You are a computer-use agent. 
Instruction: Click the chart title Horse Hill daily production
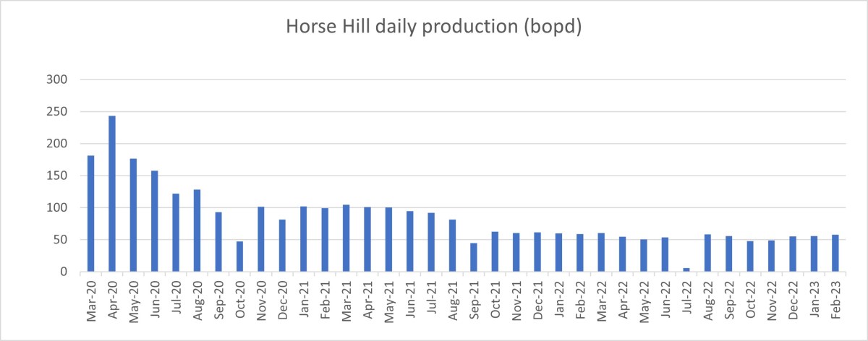coord(433,26)
